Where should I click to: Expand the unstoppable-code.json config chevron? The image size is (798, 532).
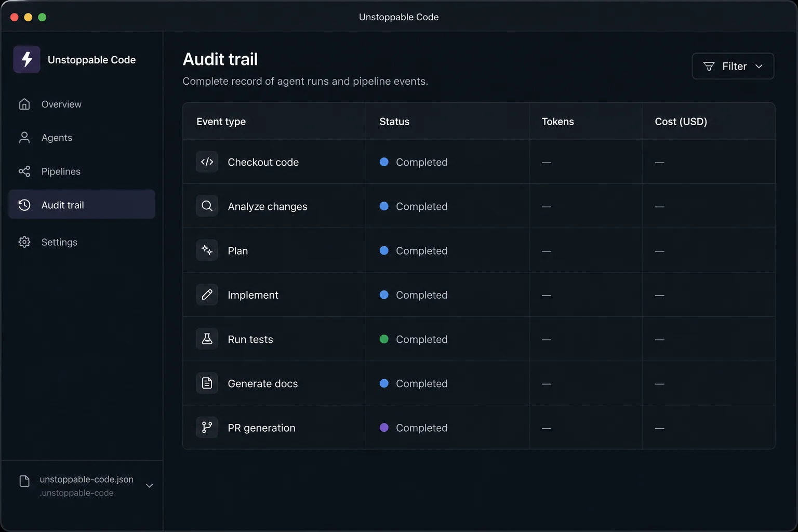point(149,486)
